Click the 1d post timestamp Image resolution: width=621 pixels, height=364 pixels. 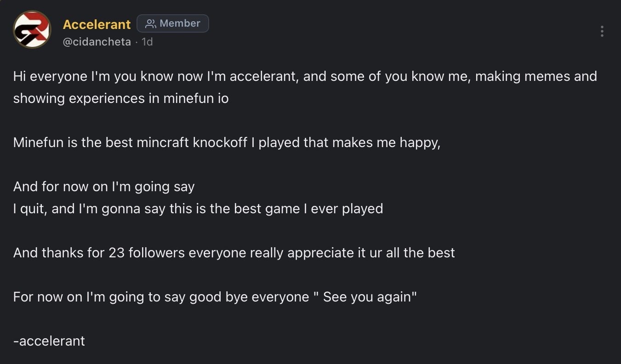(x=147, y=42)
